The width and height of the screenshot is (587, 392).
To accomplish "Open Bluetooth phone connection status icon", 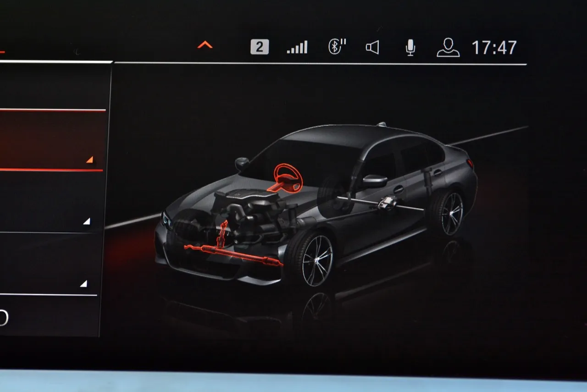I will [x=337, y=47].
